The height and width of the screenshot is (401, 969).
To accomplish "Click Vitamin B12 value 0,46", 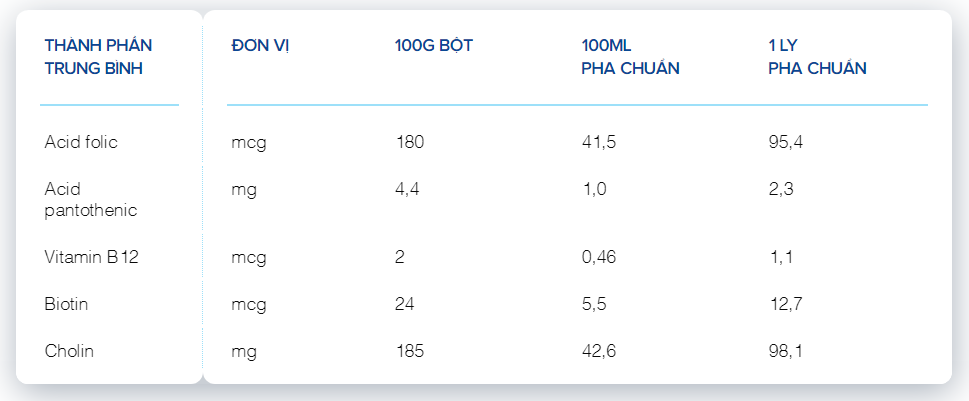I will click(599, 258).
